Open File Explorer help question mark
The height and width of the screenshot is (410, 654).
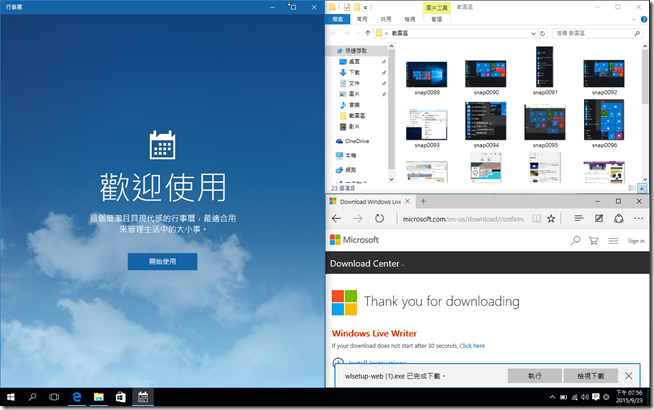click(644, 19)
